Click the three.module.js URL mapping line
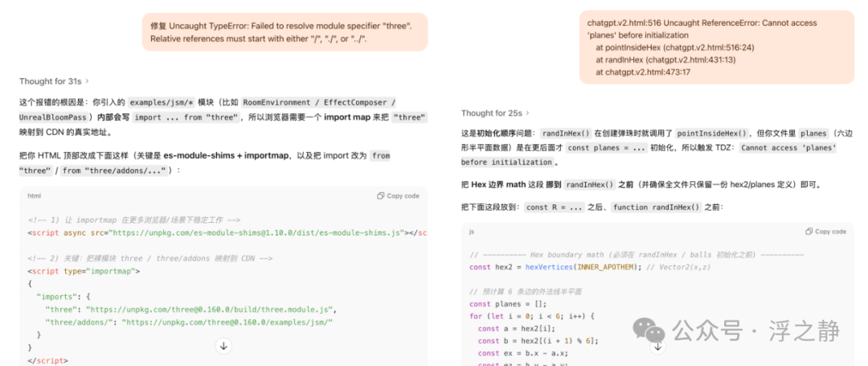 point(191,309)
